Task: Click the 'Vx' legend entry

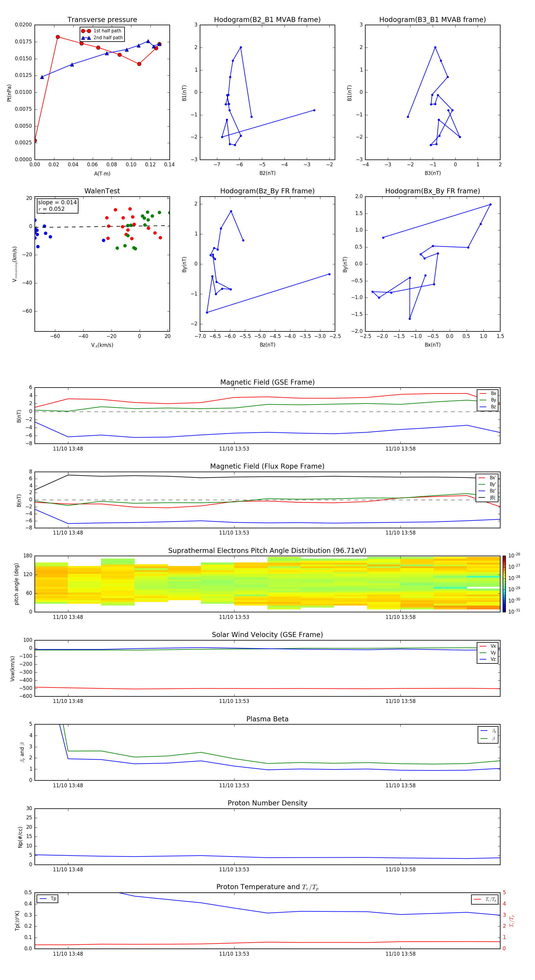Action: coord(488,646)
